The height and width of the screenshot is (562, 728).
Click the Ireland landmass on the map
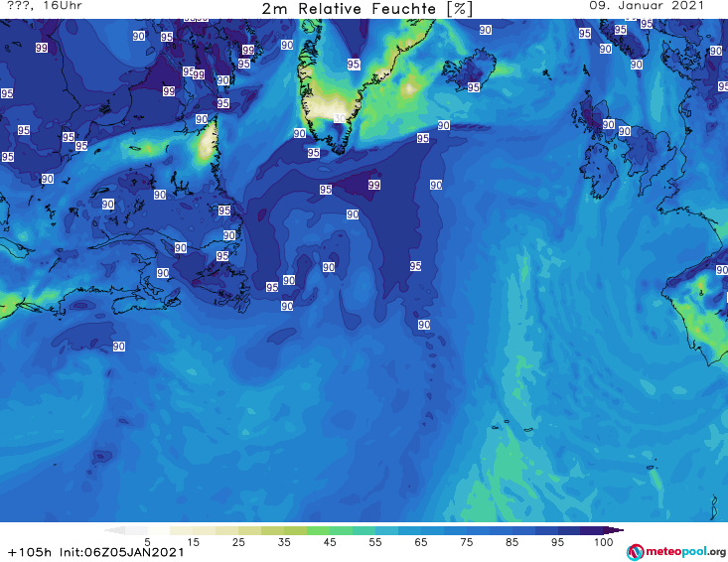tap(599, 171)
